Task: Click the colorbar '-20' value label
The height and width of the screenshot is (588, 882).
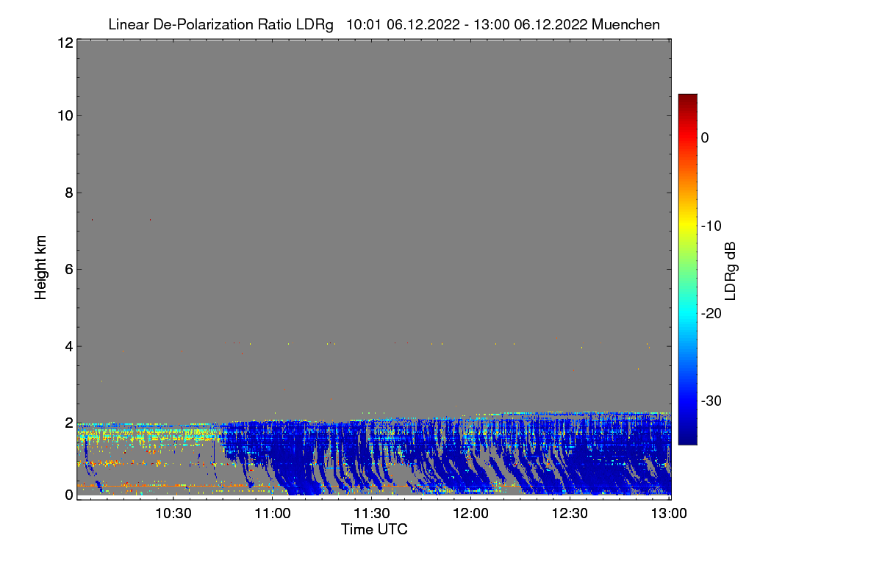Action: click(x=711, y=313)
